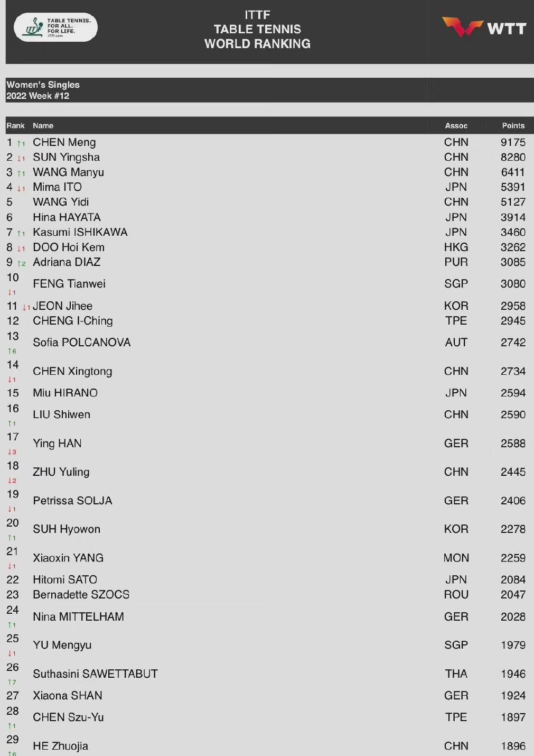Click the Name column header
534x756 pixels.
[x=43, y=126]
